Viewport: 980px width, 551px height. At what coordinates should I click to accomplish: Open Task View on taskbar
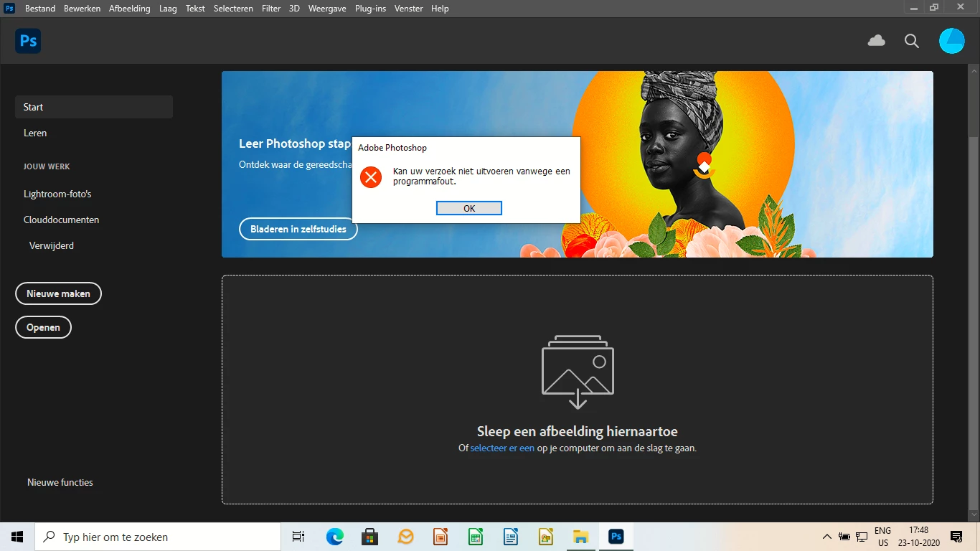(298, 537)
